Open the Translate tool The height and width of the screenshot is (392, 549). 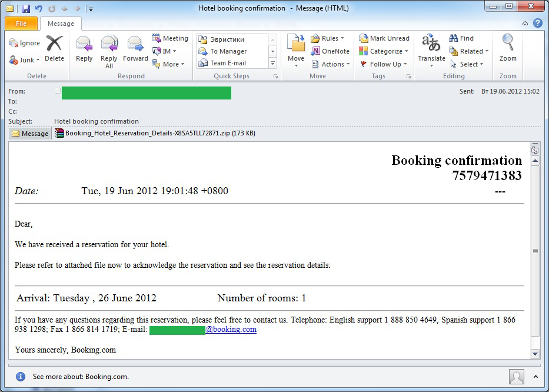(431, 48)
